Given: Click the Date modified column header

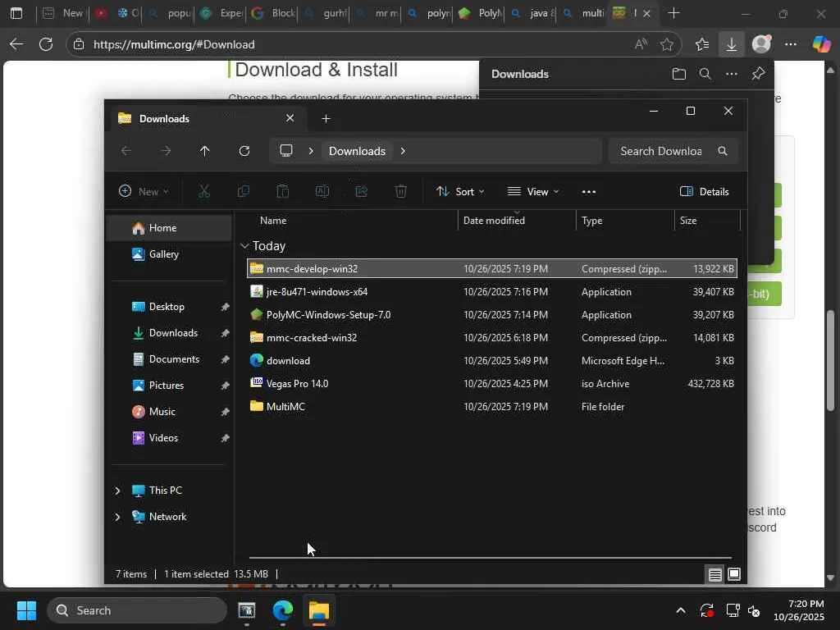Looking at the screenshot, I should (x=494, y=221).
